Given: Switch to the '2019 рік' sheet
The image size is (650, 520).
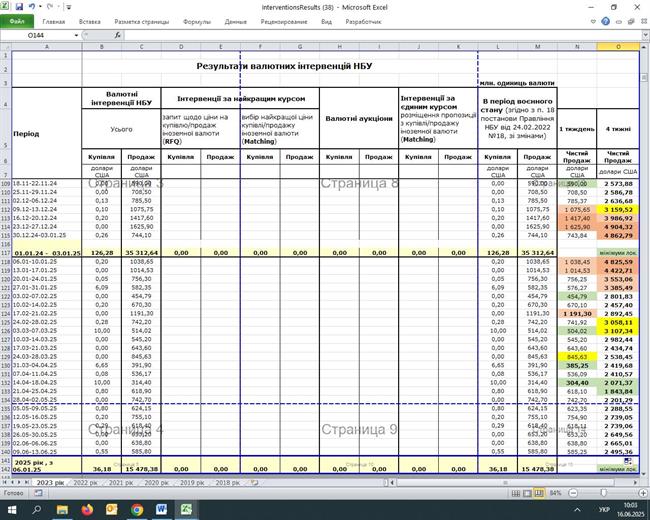Looking at the screenshot, I should [x=192, y=483].
